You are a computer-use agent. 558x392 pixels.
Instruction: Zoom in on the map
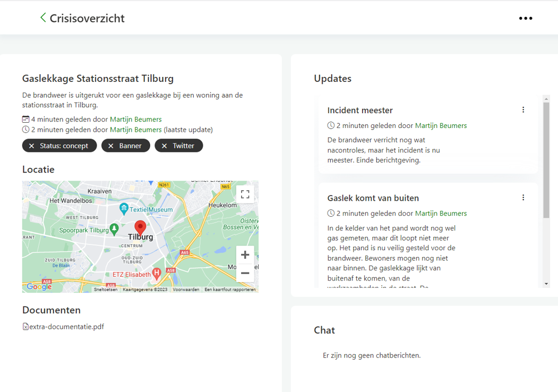pos(245,255)
